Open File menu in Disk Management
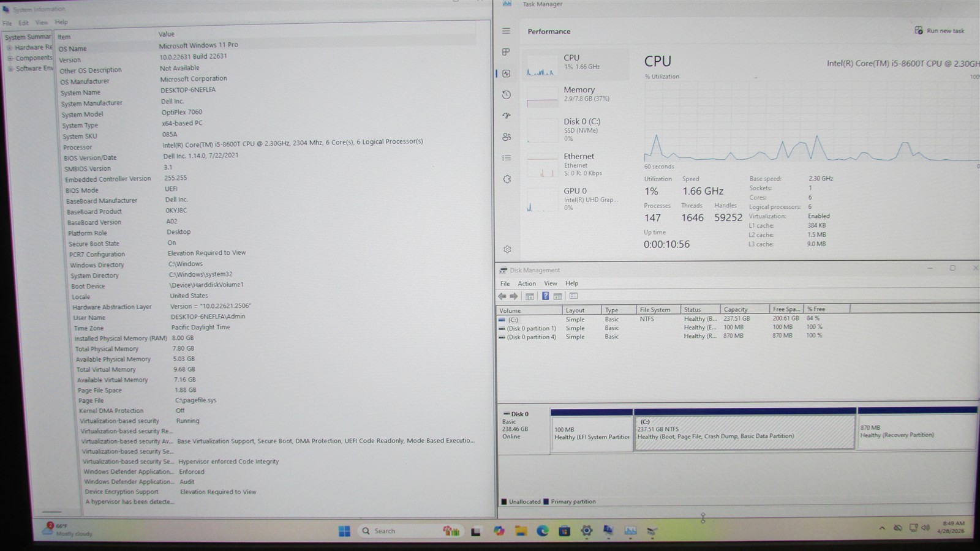Viewport: 980px width, 551px height. (505, 283)
